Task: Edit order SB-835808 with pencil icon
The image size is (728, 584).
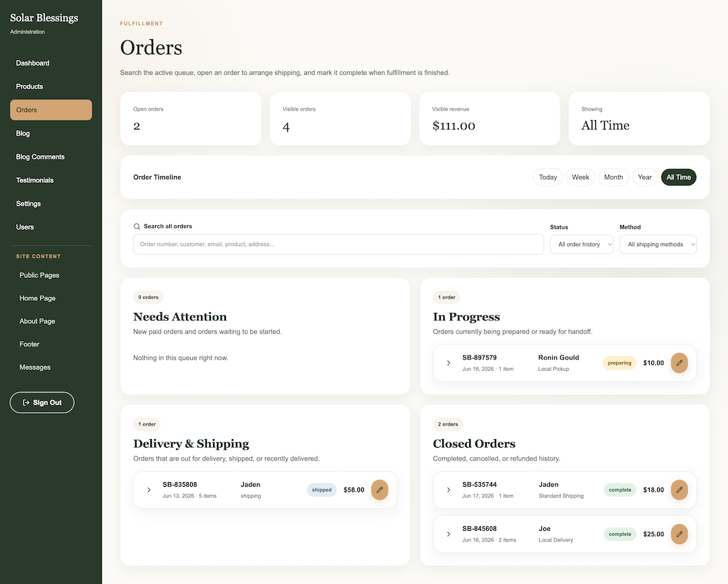Action: [380, 490]
